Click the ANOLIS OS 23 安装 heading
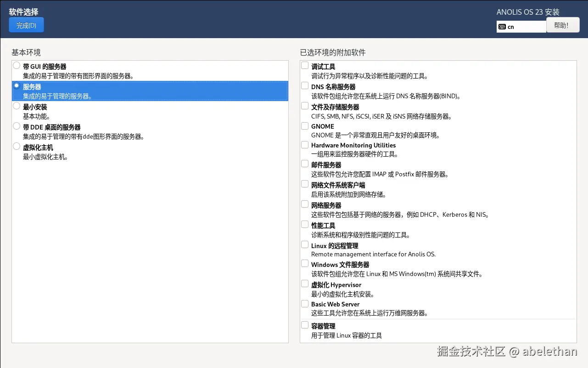588x368 pixels. point(528,12)
